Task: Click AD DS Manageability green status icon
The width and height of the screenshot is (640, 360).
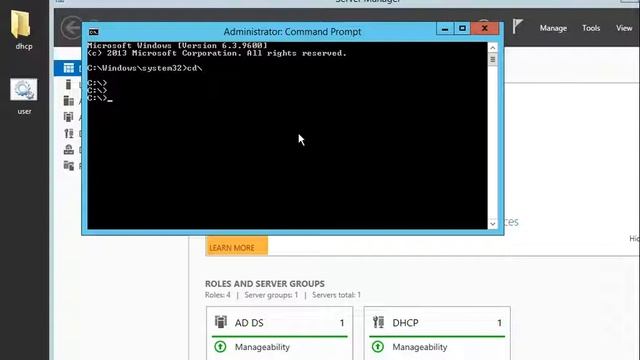Action: 220,347
